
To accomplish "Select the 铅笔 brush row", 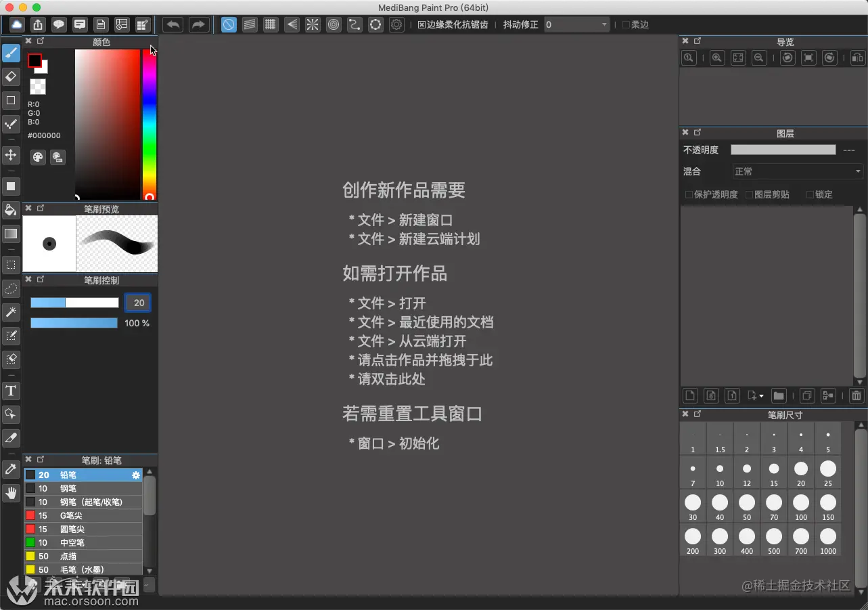I will click(x=83, y=475).
